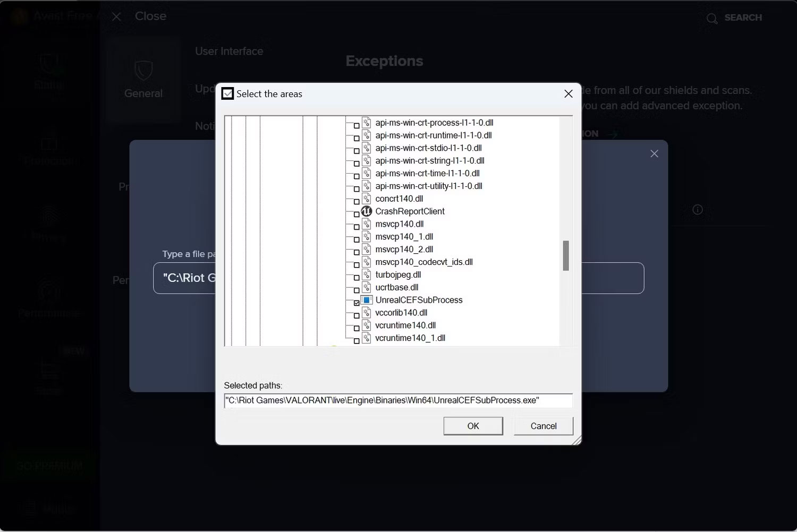Check the msvcp140_2.dll checkbox
The width and height of the screenshot is (797, 532).
(357, 252)
